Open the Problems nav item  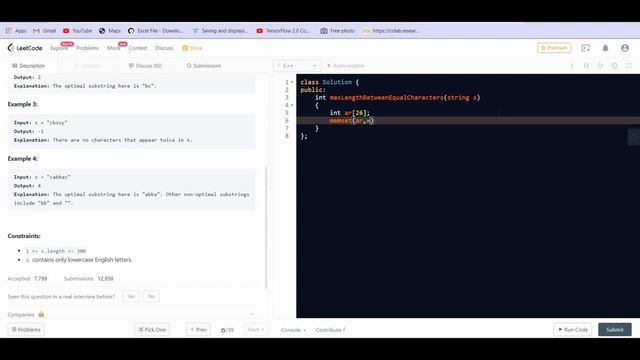(x=88, y=48)
